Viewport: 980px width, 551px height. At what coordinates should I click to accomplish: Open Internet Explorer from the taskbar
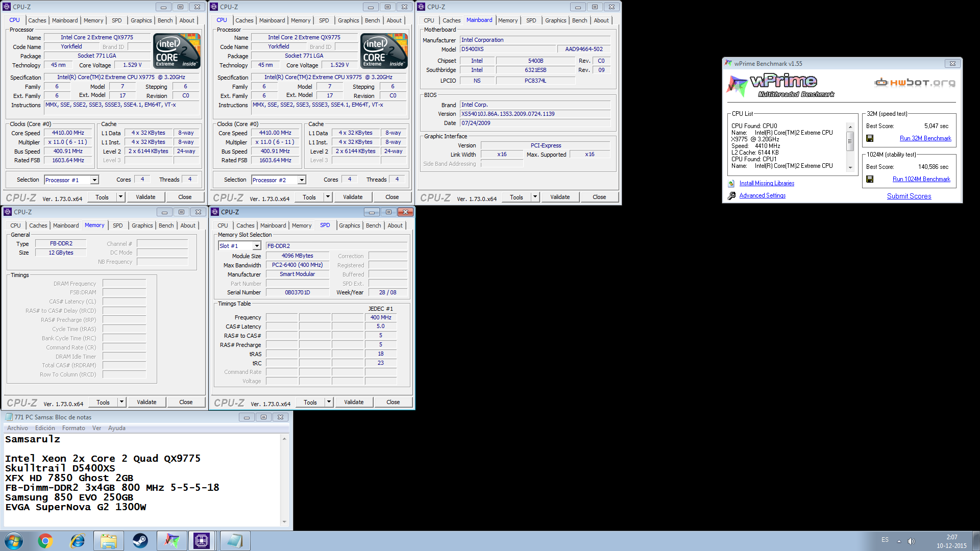click(x=77, y=541)
